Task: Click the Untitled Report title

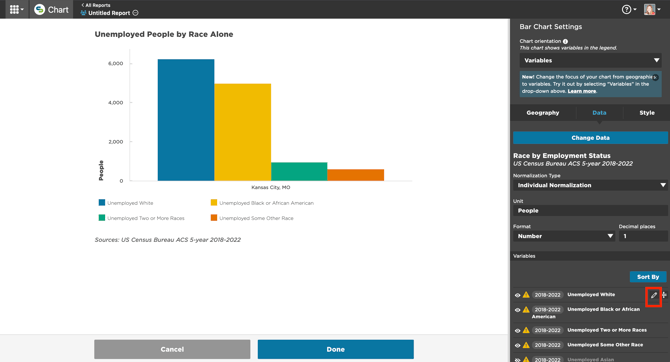Action: point(109,13)
